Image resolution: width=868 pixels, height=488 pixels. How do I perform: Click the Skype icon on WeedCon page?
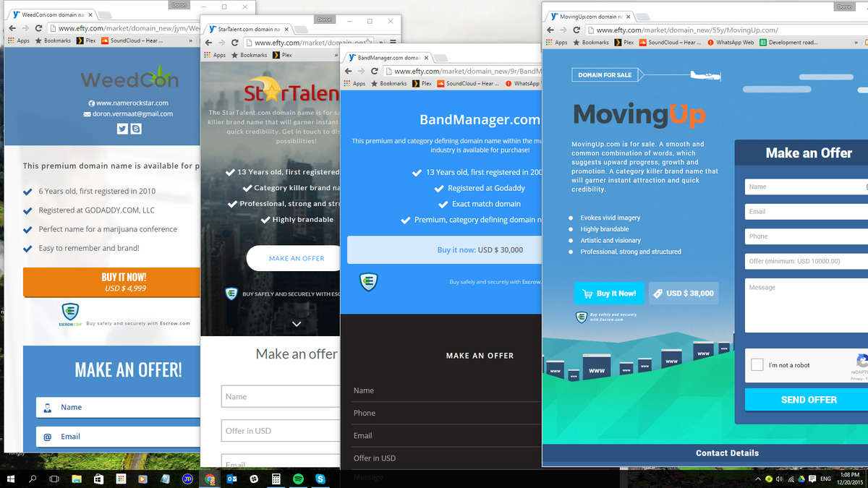pyautogui.click(x=136, y=129)
